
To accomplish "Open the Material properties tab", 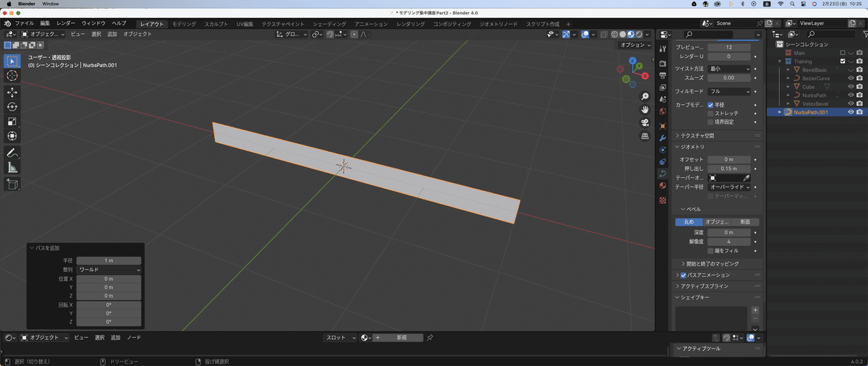I will coord(663,186).
